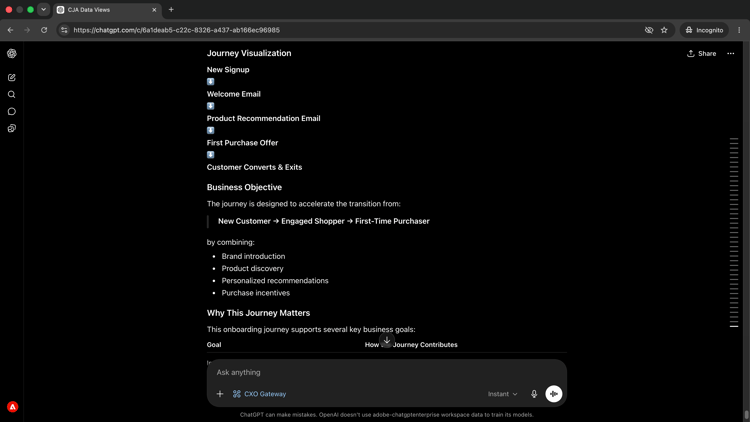Open the Chrome three-dot menu
Image resolution: width=750 pixels, height=422 pixels.
tap(739, 30)
